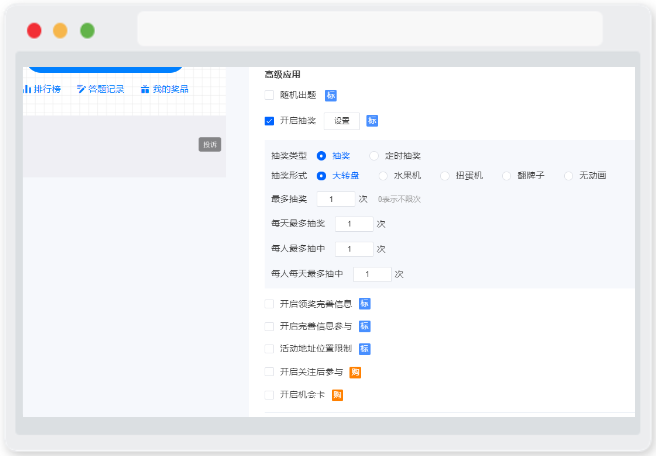Click the 标 badge beside 活动地址位置限制

364,348
